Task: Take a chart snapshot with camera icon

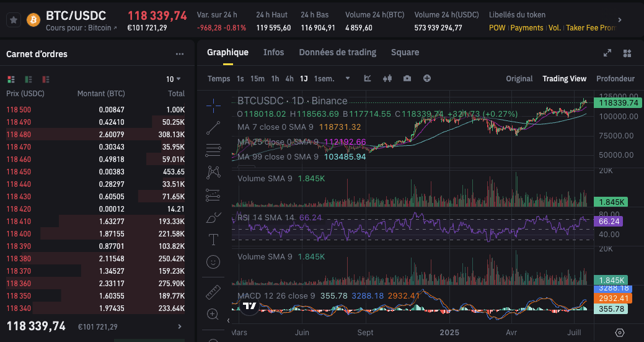Action: tap(407, 78)
